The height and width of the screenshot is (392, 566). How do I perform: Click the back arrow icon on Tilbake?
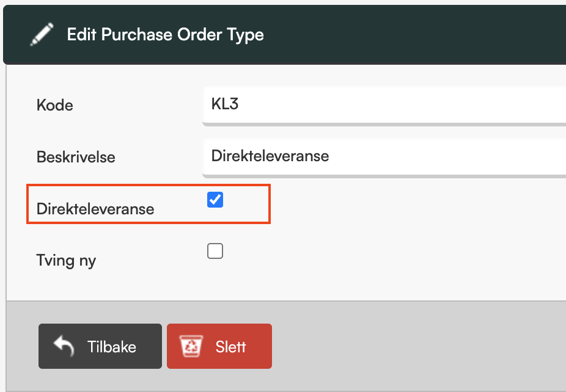(64, 346)
